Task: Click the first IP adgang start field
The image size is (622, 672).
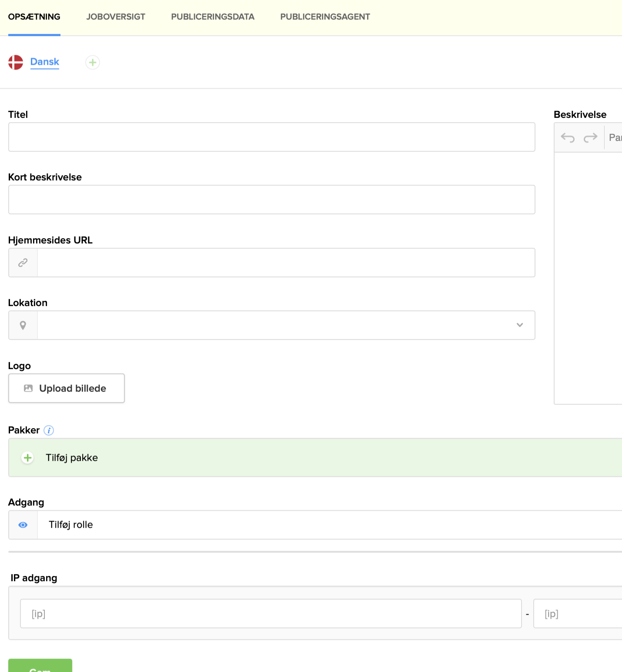Action: pos(271,614)
